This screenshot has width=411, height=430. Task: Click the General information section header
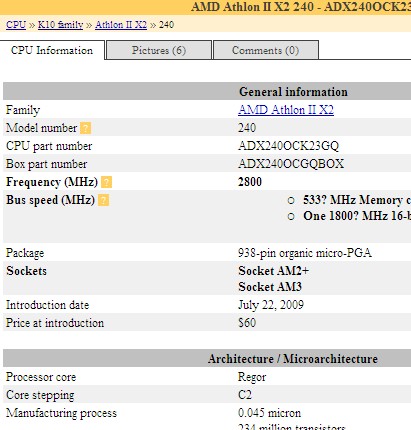293,92
